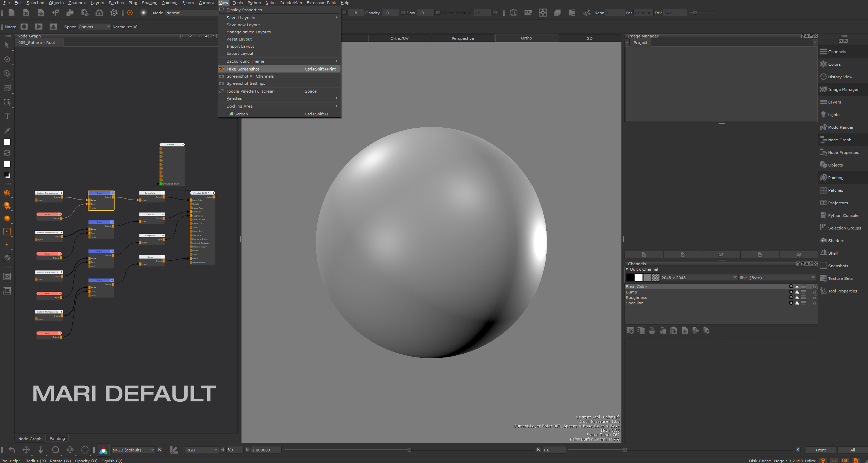The image size is (868, 463).
Task: Switch to the Perspective view tab
Action: [x=463, y=38]
